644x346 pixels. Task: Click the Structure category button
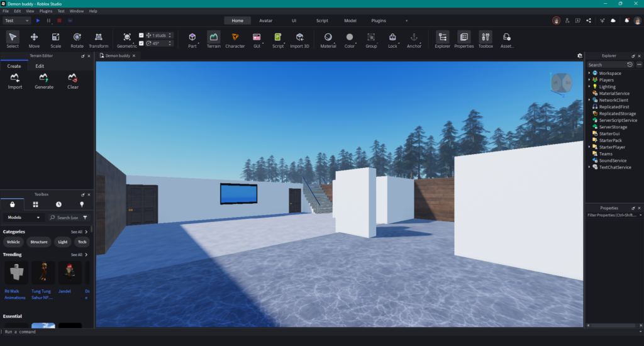(39, 242)
